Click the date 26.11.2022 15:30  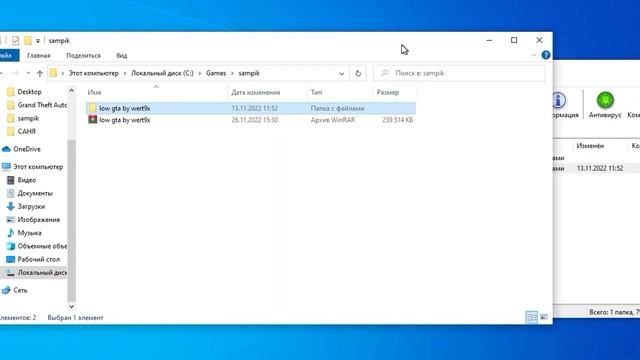(x=255, y=120)
